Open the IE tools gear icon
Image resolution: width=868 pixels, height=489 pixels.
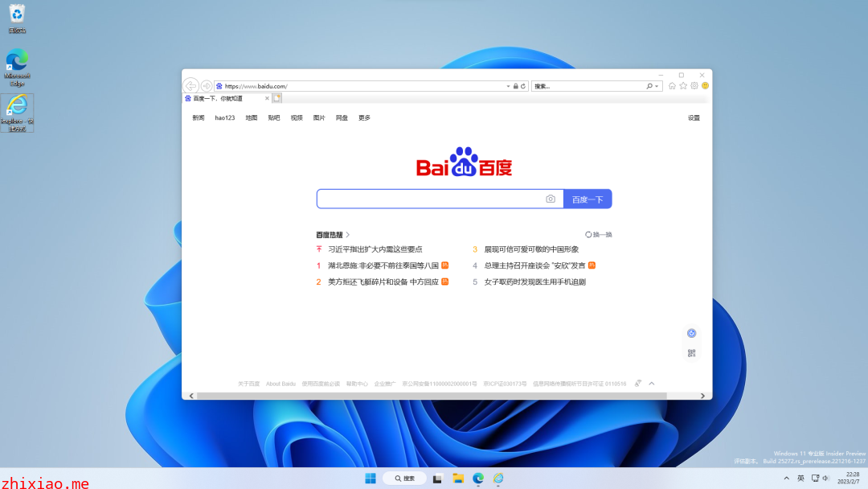[694, 86]
